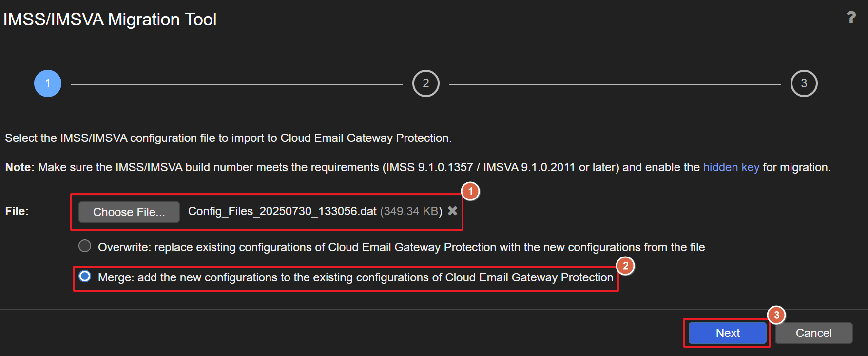Screen dimensions: 868x356
Task: Click red annotation badge number 1
Action: click(470, 191)
